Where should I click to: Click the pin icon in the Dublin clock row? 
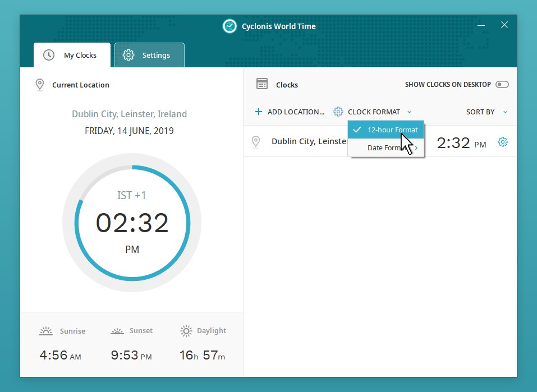[x=256, y=142]
